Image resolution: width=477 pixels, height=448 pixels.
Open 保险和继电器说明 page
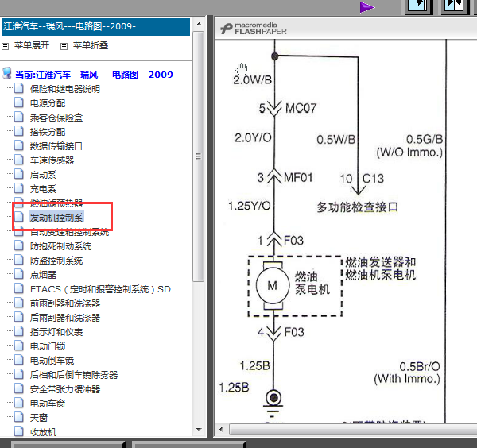[65, 89]
